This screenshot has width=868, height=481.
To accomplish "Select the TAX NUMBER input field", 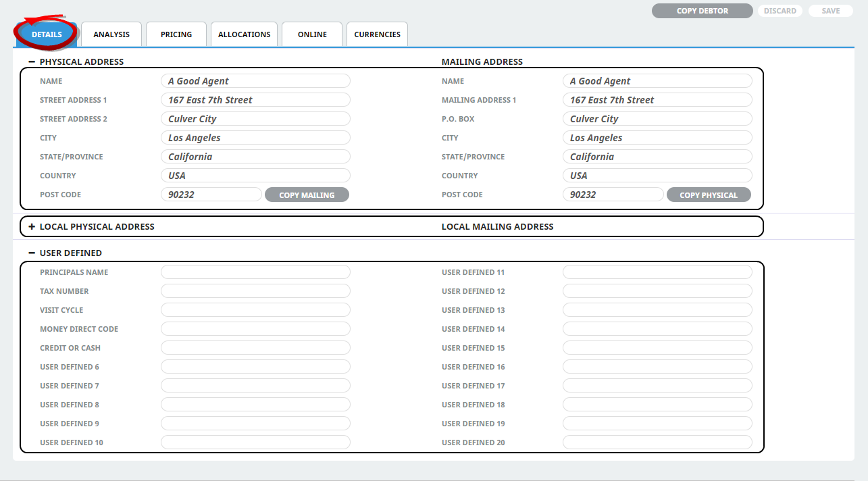I will (x=255, y=290).
